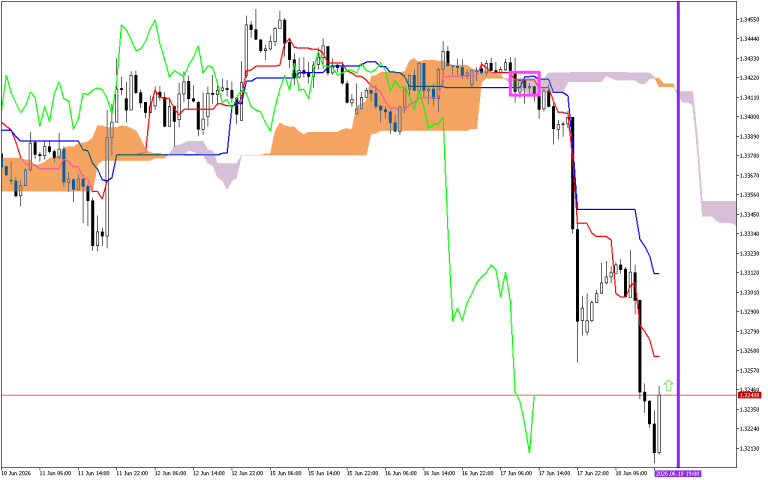Click the 12 Jun 14:00 time label
The height and width of the screenshot is (480, 768).
[x=209, y=473]
